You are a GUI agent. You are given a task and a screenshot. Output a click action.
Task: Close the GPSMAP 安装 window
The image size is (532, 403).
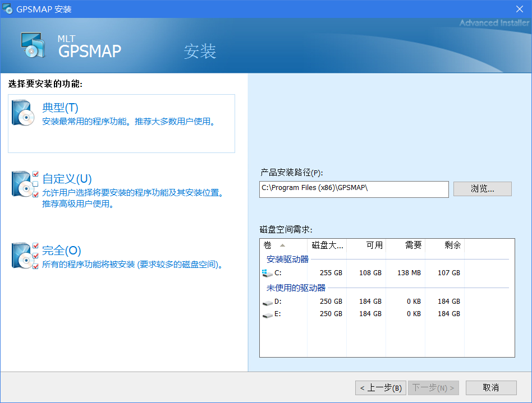(x=520, y=9)
